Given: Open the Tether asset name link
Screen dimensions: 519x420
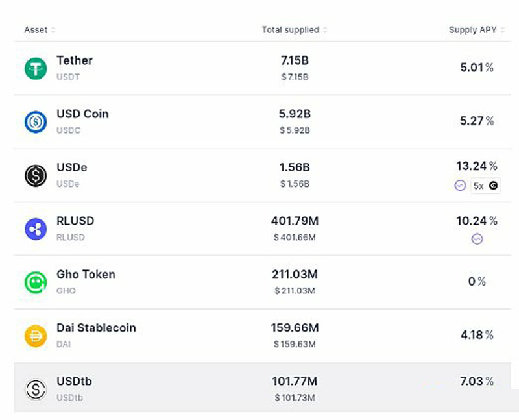Looking at the screenshot, I should pyautogui.click(x=75, y=60).
